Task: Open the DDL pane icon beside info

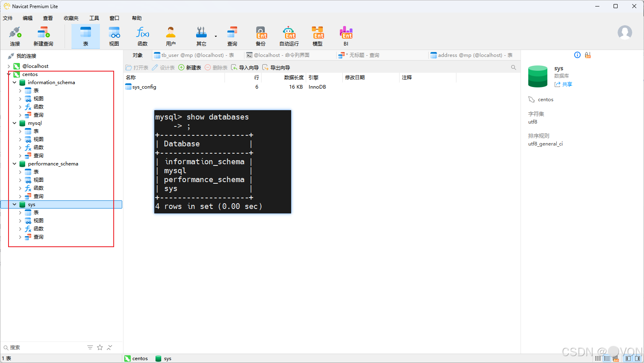Action: click(x=588, y=55)
